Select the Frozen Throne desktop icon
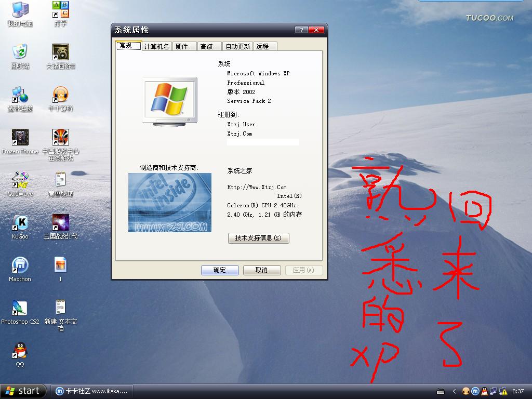The width and height of the screenshot is (532, 399). tap(20, 142)
